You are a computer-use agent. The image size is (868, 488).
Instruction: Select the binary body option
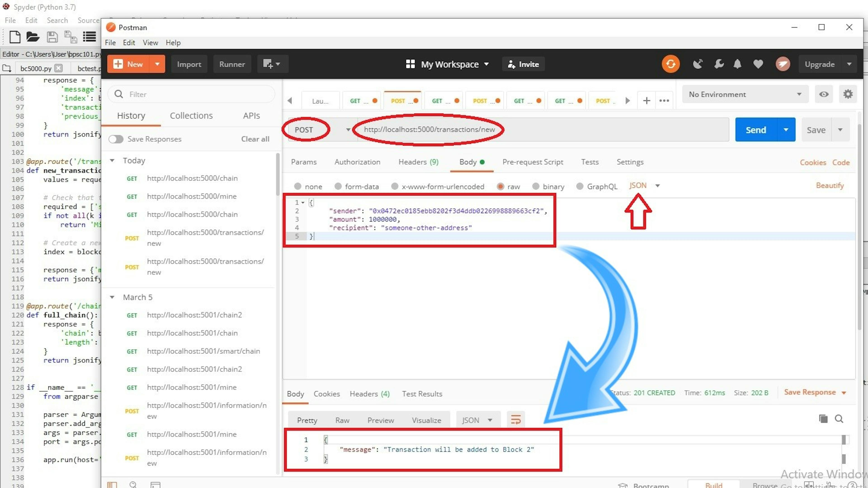[535, 186]
